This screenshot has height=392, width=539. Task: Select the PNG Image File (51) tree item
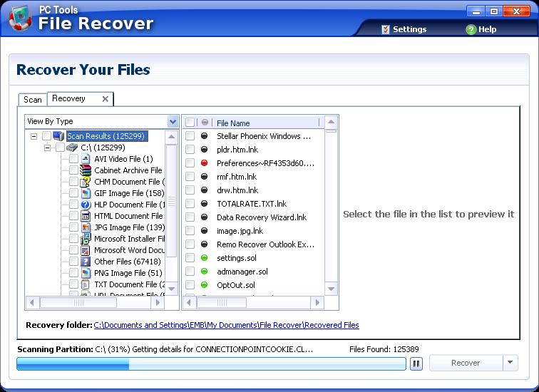(x=128, y=273)
